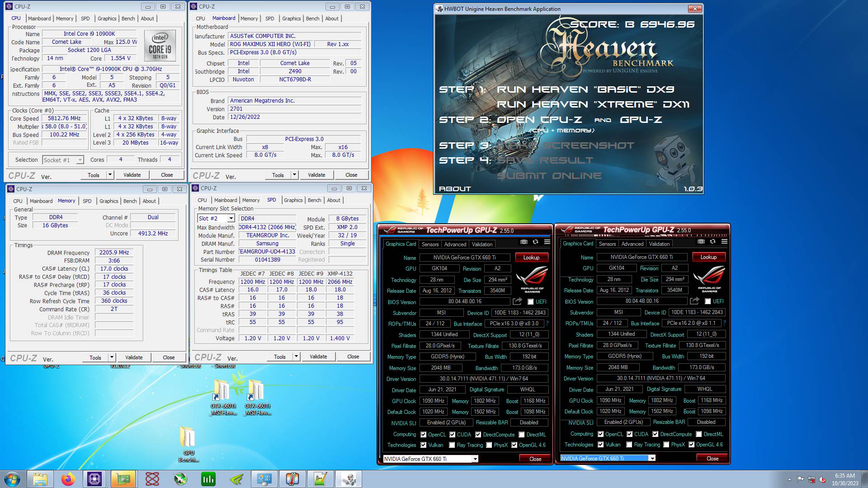Screen dimensions: 868x488
Task: Click the network disconnected tray icon
Action: click(x=811, y=479)
